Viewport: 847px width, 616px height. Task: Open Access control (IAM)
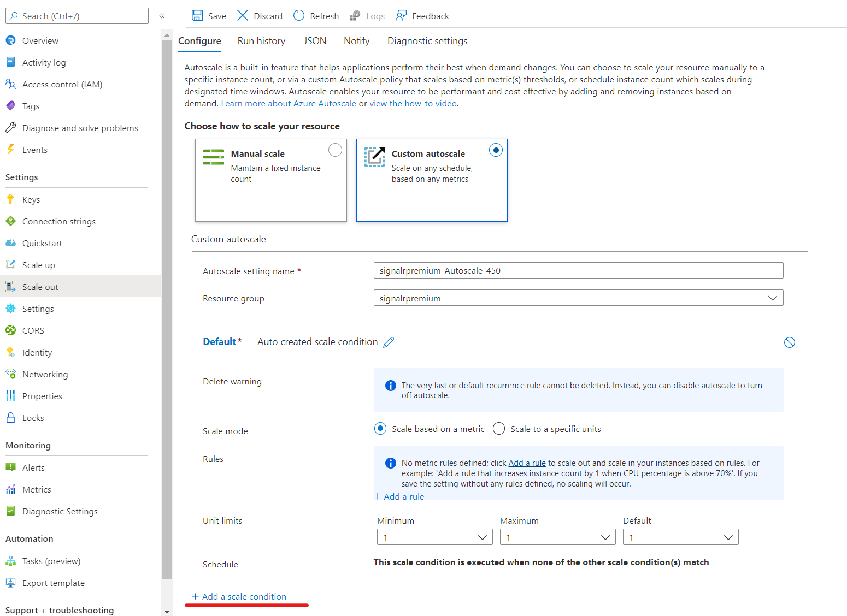(x=62, y=84)
